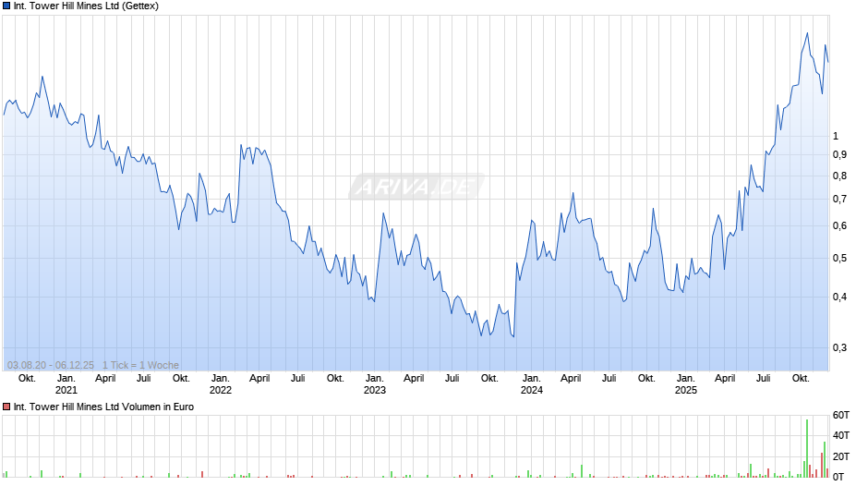
Task: Click the price axis label '0,4'
Action: [x=839, y=297]
